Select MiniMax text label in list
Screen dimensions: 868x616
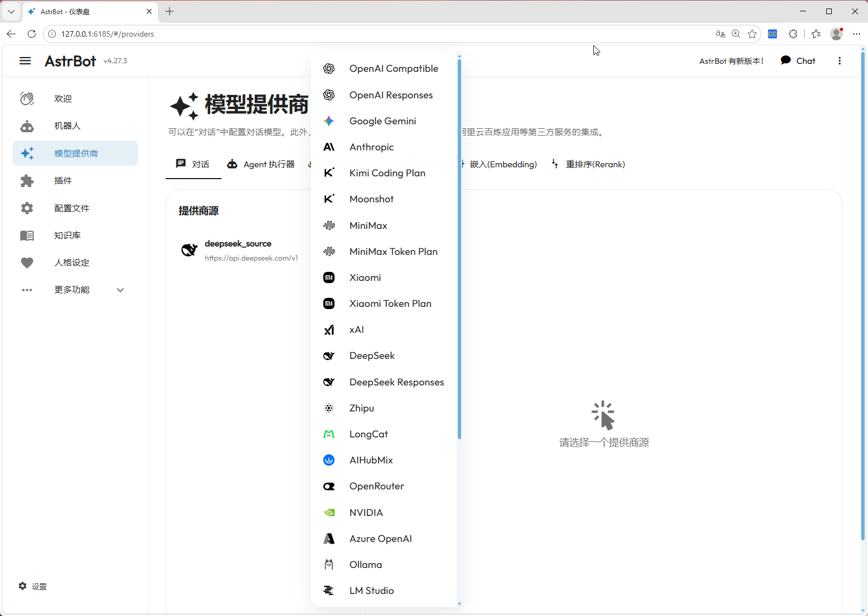click(x=368, y=225)
